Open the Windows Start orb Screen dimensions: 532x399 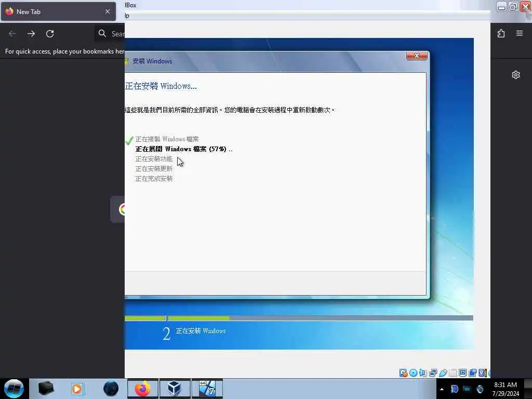[x=14, y=389]
